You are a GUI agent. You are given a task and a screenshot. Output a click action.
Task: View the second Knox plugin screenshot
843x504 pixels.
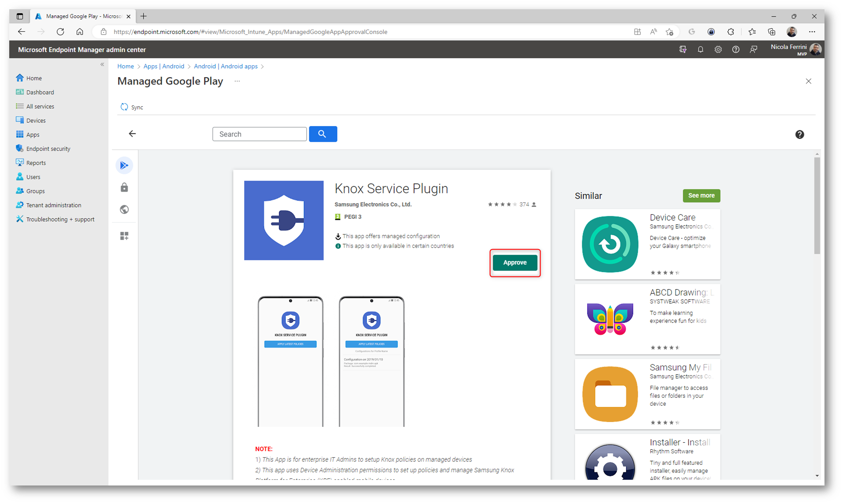pos(371,361)
